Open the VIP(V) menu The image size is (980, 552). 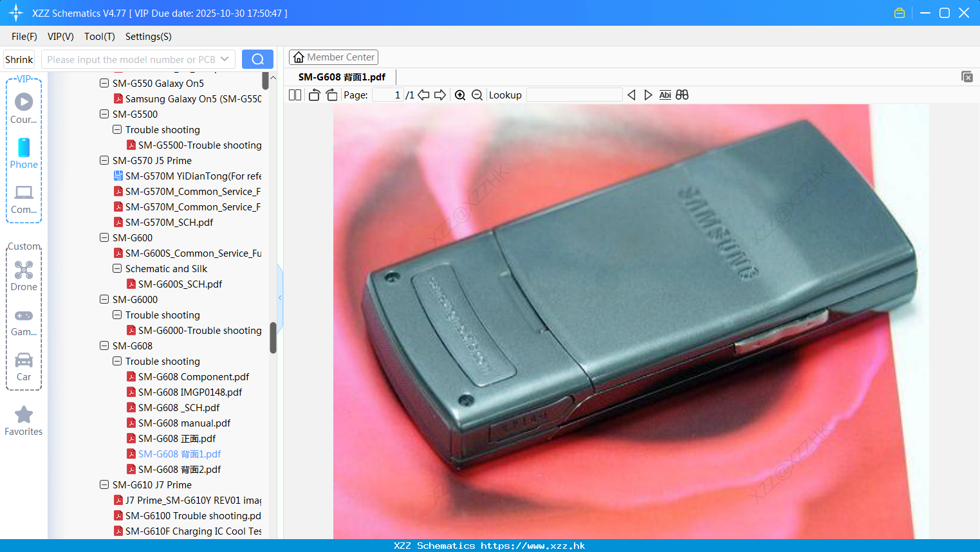tap(60, 37)
